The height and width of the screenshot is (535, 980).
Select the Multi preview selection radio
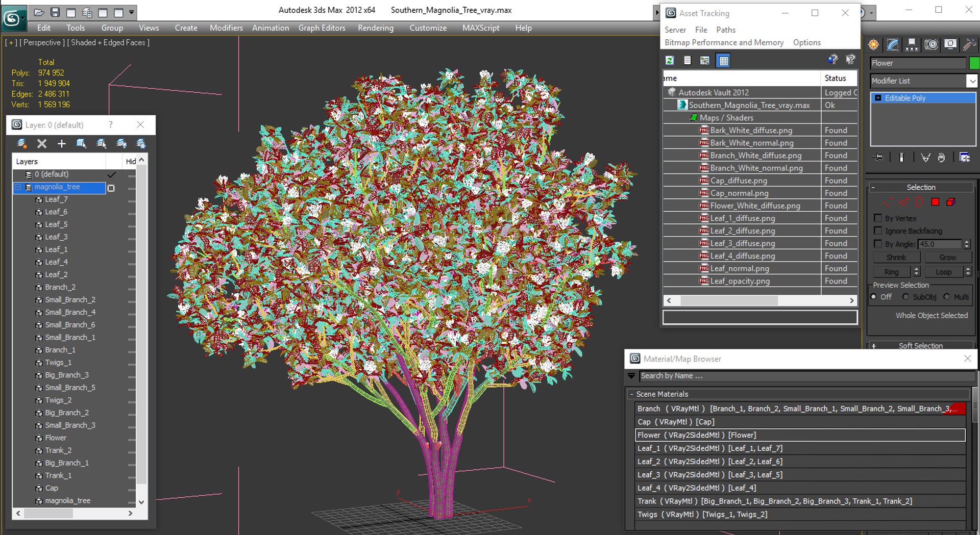(x=947, y=296)
